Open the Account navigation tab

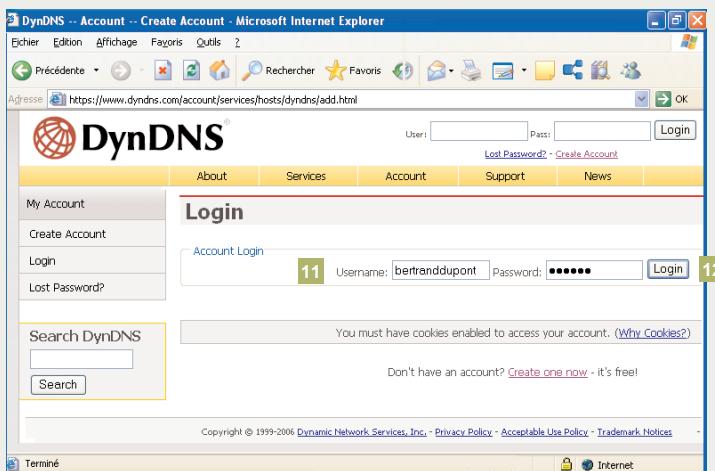[x=405, y=176]
